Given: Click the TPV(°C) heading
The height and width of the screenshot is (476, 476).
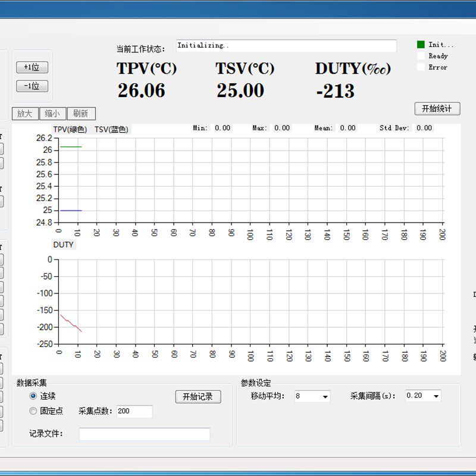Looking at the screenshot, I should click(x=146, y=68).
